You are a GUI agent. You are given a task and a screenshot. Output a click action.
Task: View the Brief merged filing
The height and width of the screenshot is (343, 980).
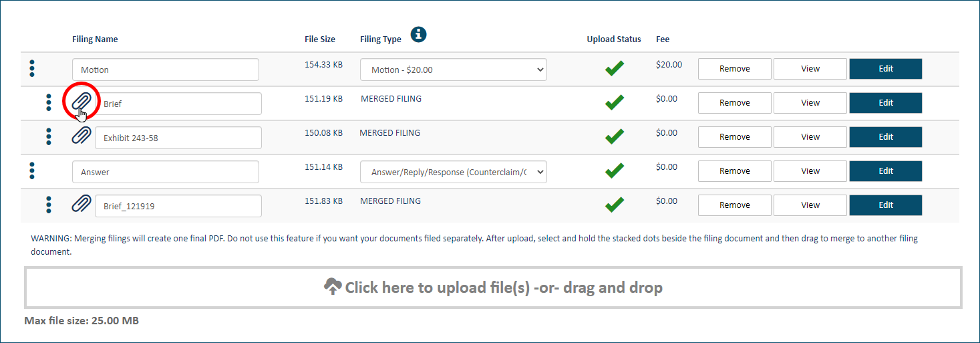[810, 103]
